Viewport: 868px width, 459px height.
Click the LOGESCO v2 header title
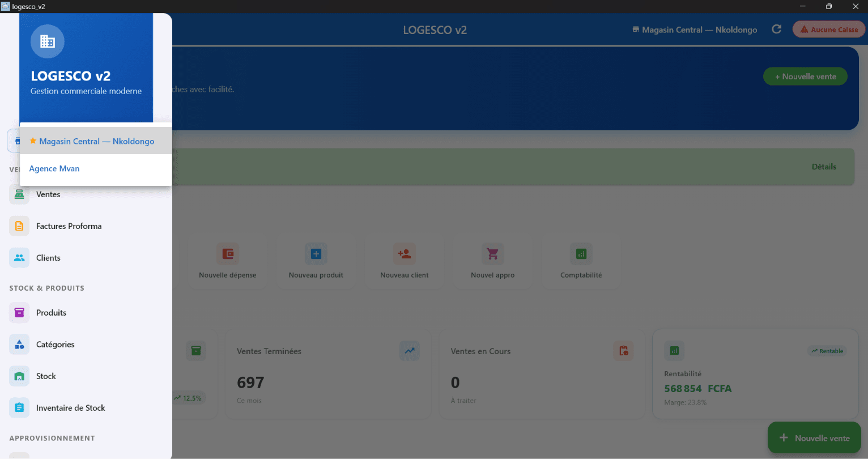tap(435, 30)
